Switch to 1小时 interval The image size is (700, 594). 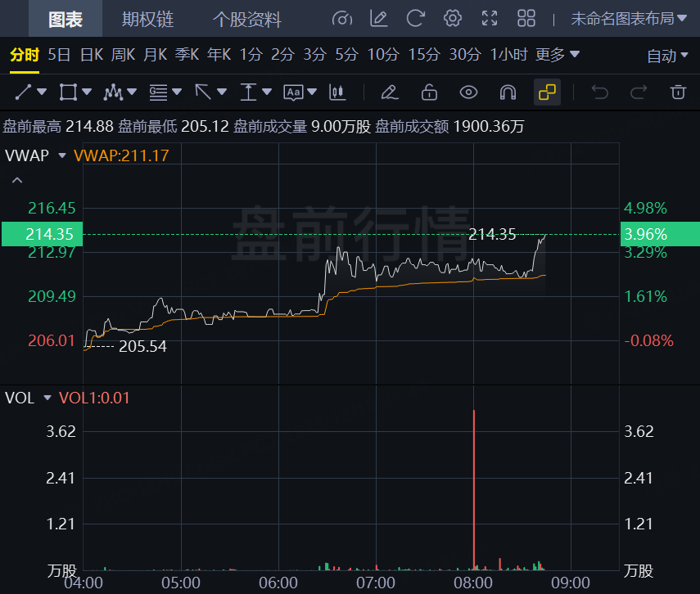(x=509, y=55)
